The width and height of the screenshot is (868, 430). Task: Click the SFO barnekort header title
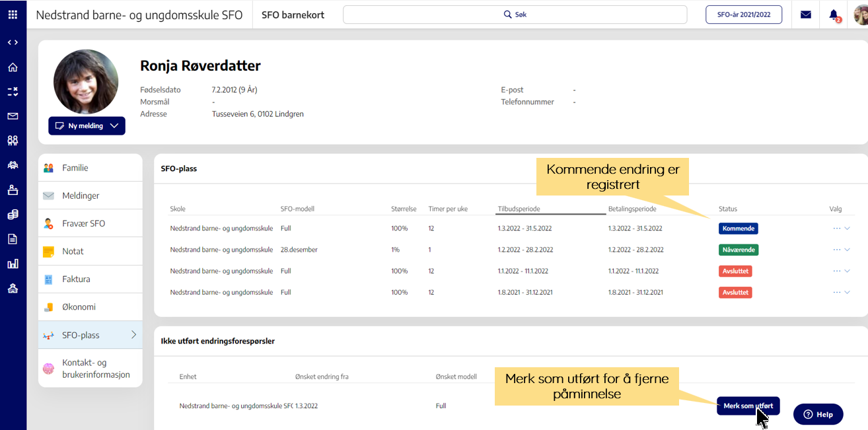[293, 15]
